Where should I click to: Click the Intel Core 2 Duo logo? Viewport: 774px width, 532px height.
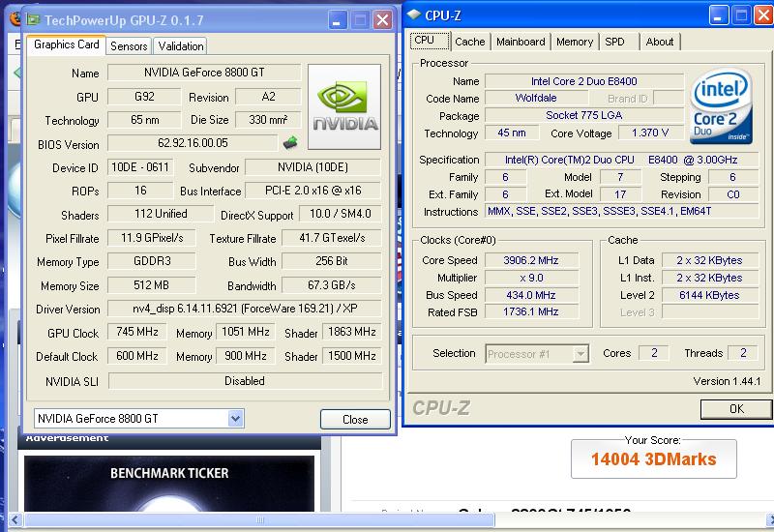[721, 106]
